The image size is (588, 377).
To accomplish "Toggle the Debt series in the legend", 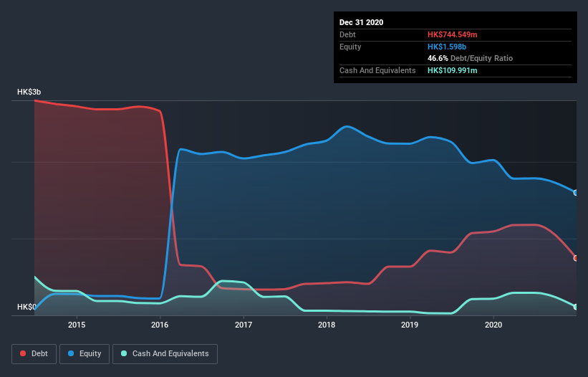I will click(34, 354).
